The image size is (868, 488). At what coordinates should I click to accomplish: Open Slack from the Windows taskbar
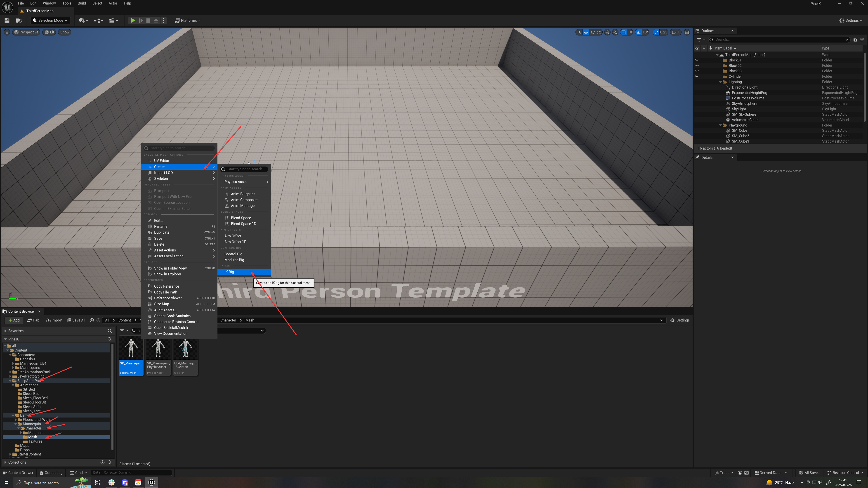(111, 483)
